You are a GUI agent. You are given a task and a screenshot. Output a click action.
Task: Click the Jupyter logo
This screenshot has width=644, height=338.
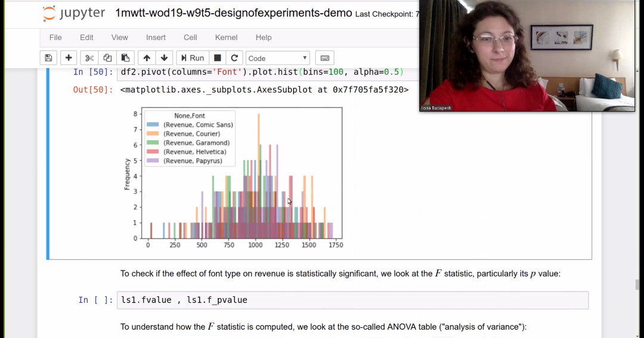[74, 13]
